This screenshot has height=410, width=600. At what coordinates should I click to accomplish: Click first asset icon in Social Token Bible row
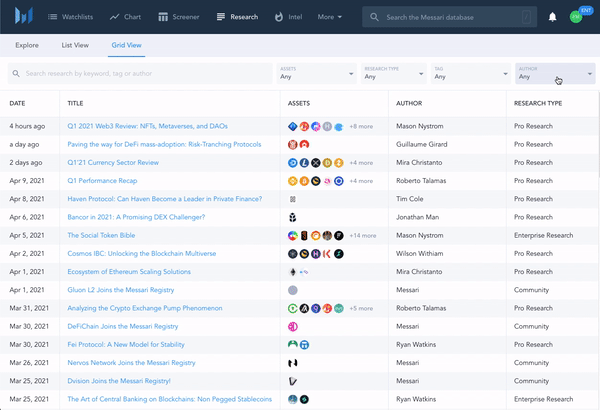(x=293, y=236)
